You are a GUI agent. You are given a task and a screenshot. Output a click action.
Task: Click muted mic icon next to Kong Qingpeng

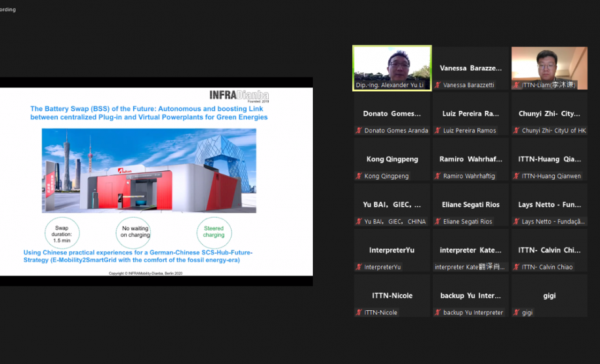(x=359, y=176)
